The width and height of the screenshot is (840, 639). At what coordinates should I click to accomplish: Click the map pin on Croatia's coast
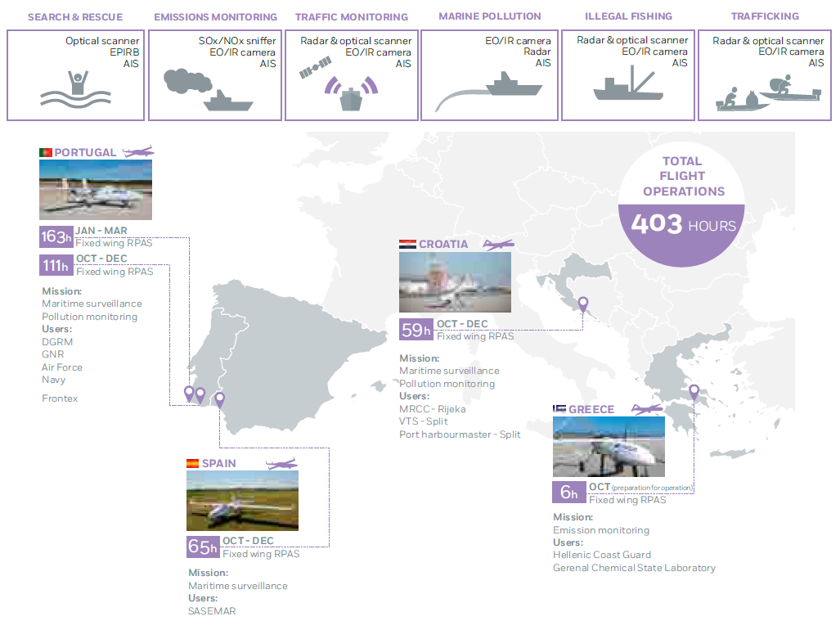[x=583, y=304]
